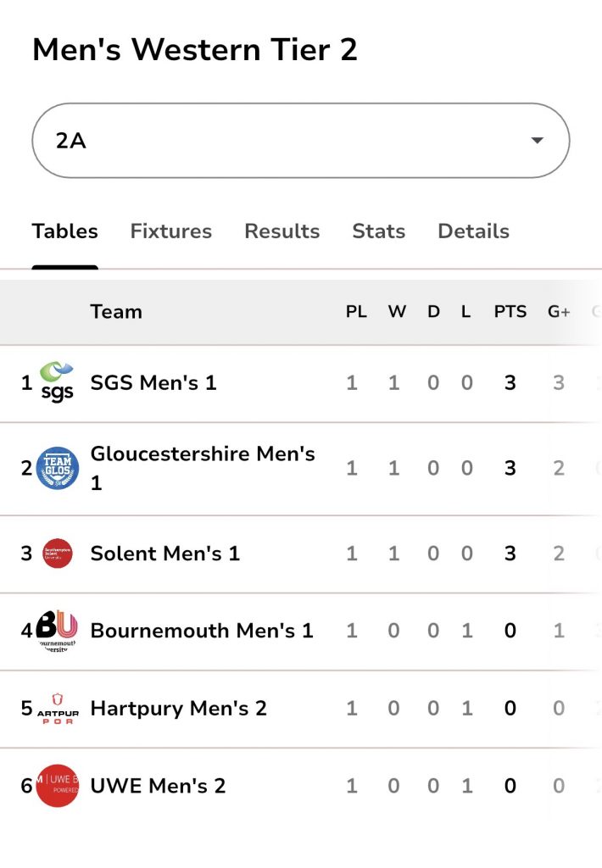This screenshot has width=602, height=868.
Task: Switch to the Results tab
Action: [281, 231]
